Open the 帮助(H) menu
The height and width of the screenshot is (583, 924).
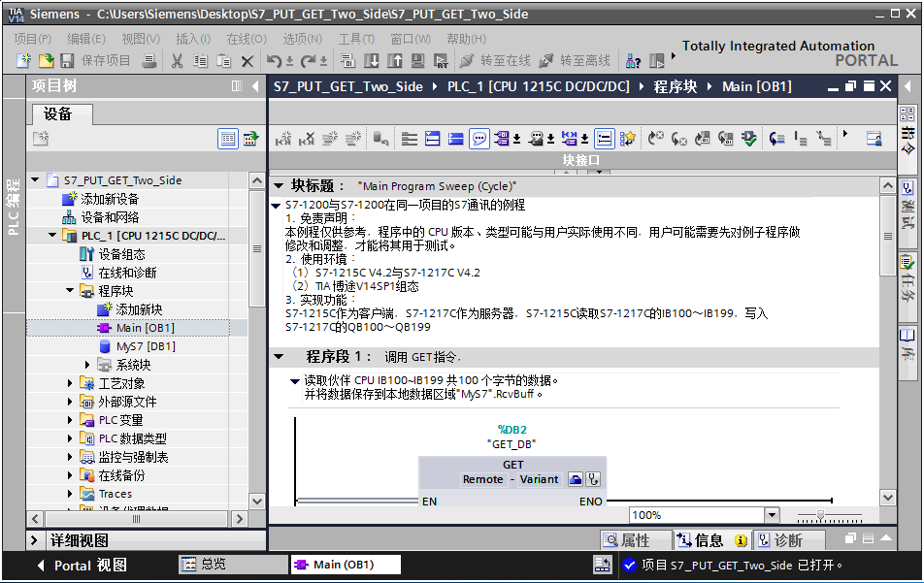click(466, 39)
